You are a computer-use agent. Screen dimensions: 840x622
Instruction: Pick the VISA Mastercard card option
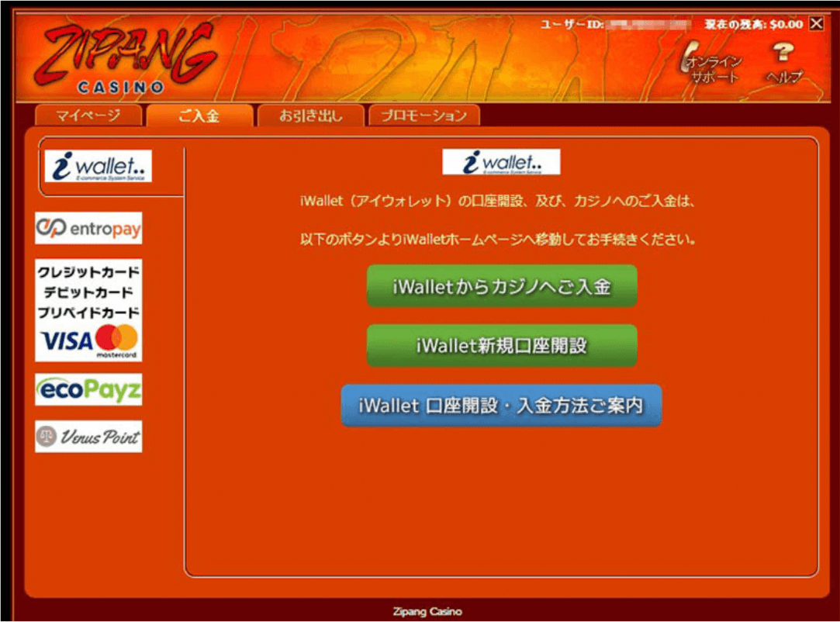click(88, 310)
